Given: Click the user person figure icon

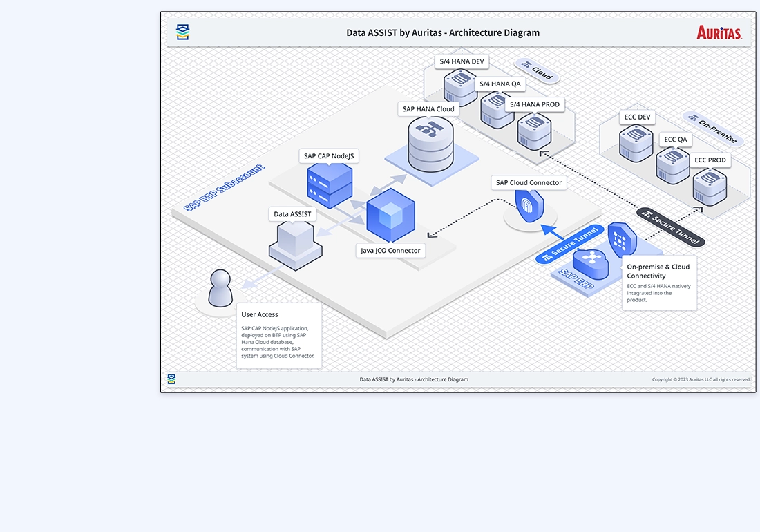Looking at the screenshot, I should (220, 288).
